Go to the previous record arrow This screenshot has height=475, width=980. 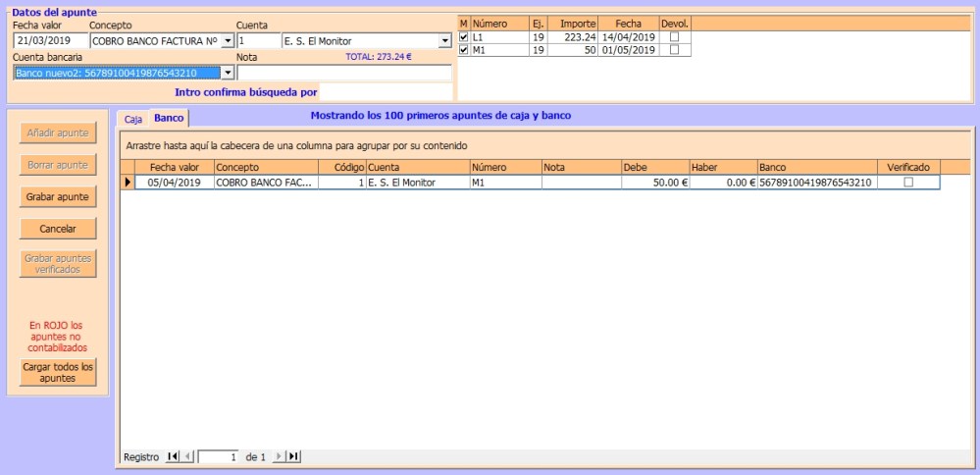pos(187,456)
